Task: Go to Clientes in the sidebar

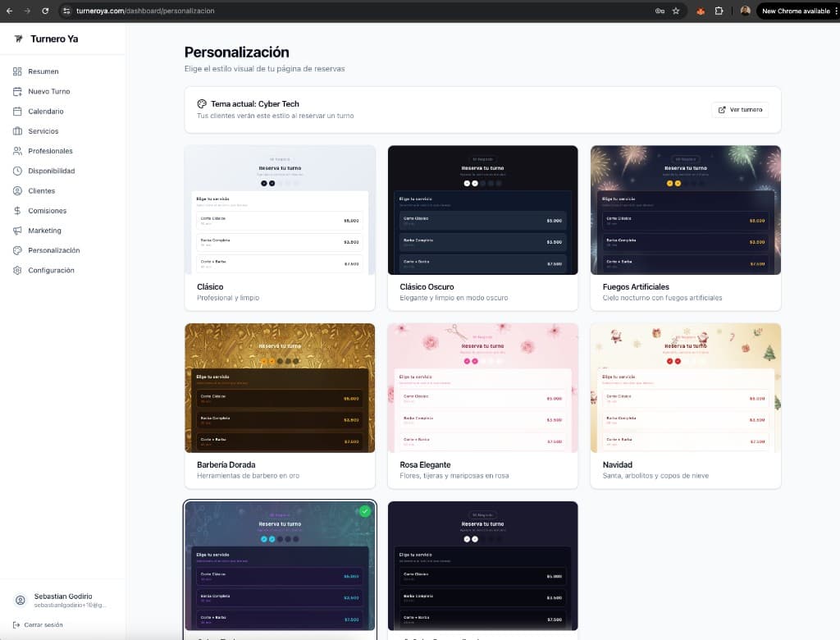Action: click(41, 190)
